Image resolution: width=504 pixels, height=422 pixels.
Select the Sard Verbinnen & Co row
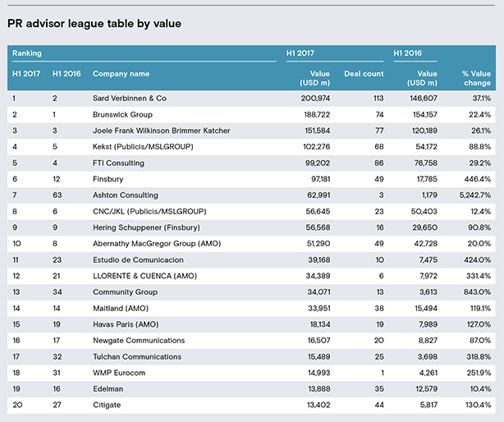point(251,99)
